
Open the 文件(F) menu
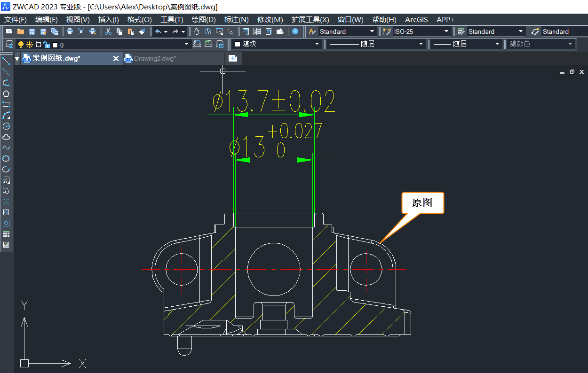16,20
